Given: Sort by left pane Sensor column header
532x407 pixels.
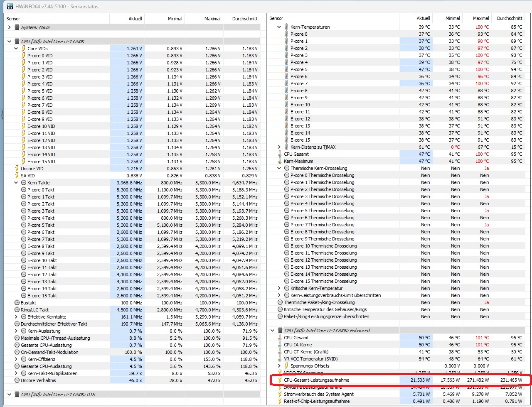Looking at the screenshot, I should (x=57, y=19).
